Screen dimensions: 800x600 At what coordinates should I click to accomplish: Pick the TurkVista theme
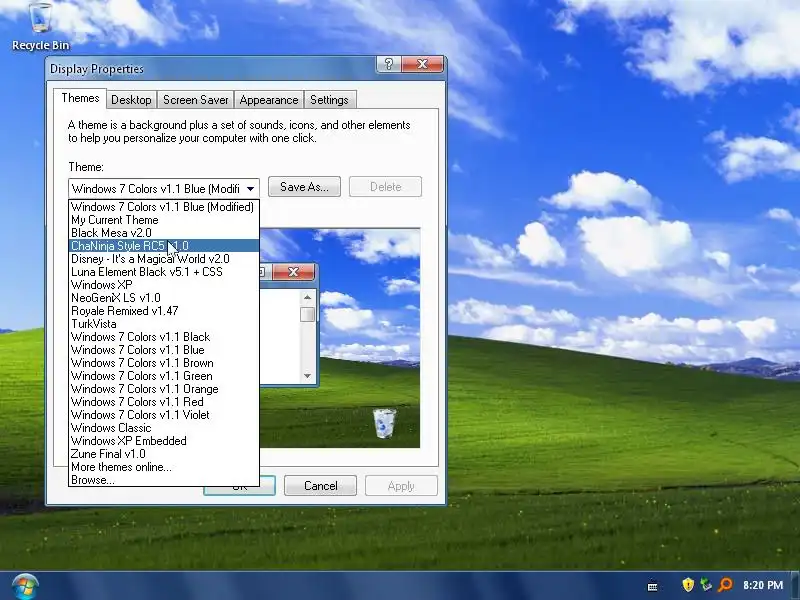click(164, 324)
